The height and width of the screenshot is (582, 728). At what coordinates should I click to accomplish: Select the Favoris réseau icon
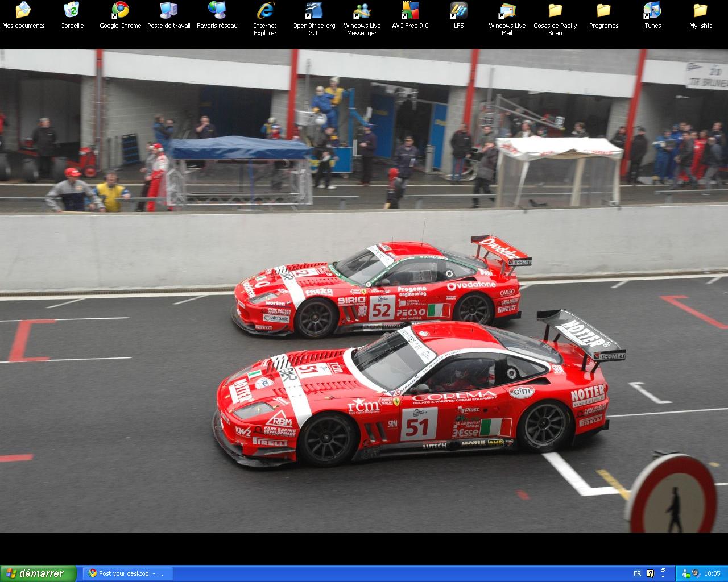coord(217,15)
